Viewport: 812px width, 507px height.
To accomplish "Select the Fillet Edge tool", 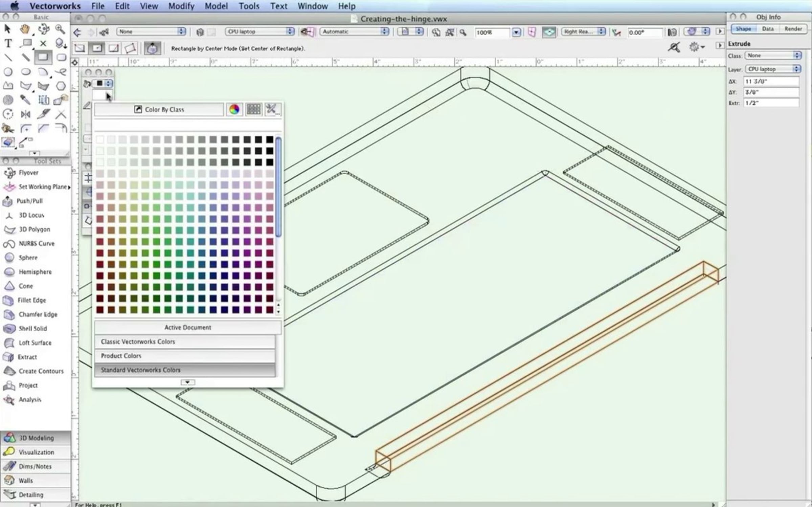I will [31, 300].
